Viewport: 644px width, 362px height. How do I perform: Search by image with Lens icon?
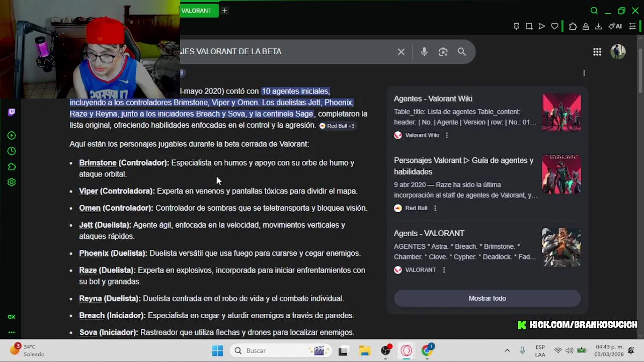pos(443,52)
